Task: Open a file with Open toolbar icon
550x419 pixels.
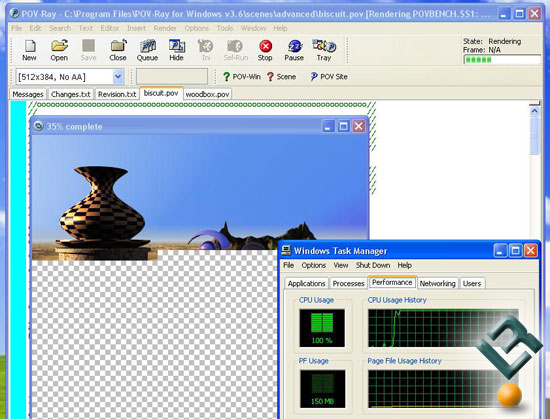Action: tap(59, 50)
